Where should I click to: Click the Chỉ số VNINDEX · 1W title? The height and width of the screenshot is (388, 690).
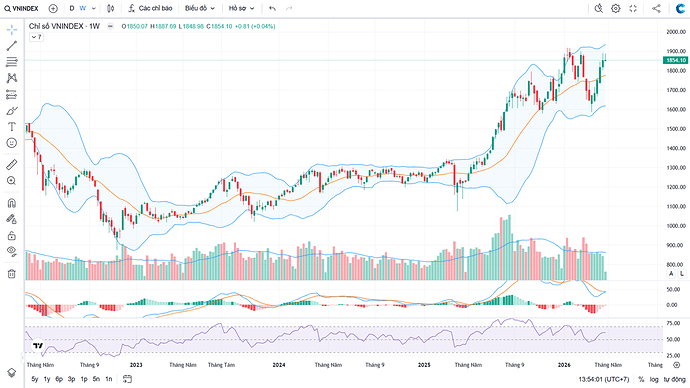[x=64, y=26]
